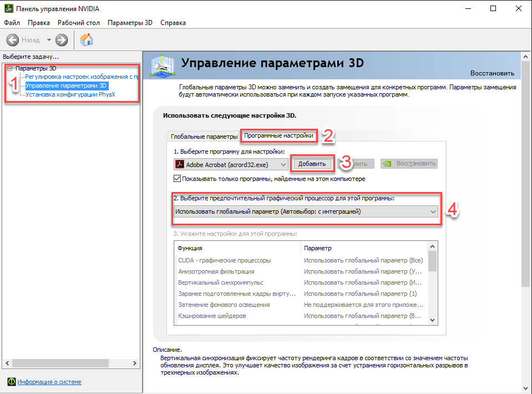Open the Файл menu
This screenshot has width=532, height=394.
(x=12, y=23)
